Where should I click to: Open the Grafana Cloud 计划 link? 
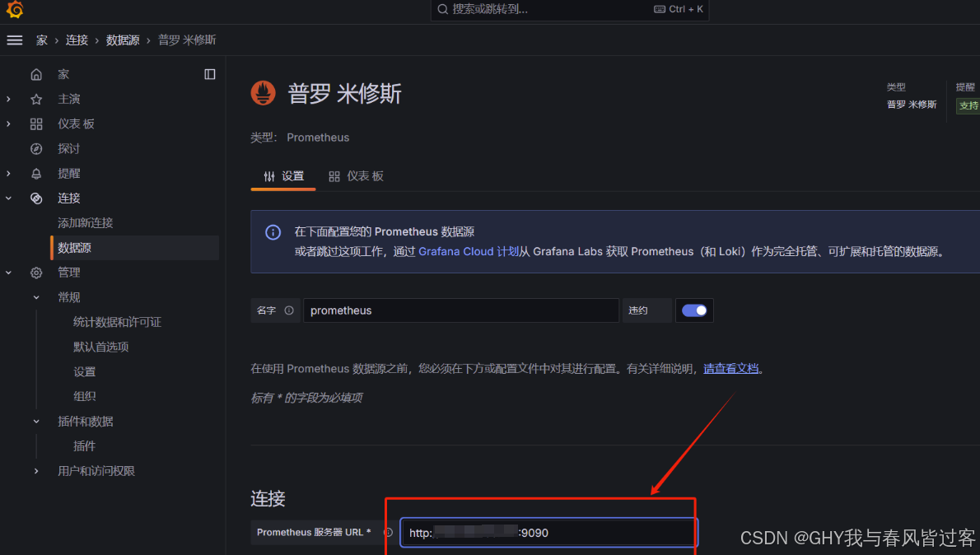click(468, 251)
